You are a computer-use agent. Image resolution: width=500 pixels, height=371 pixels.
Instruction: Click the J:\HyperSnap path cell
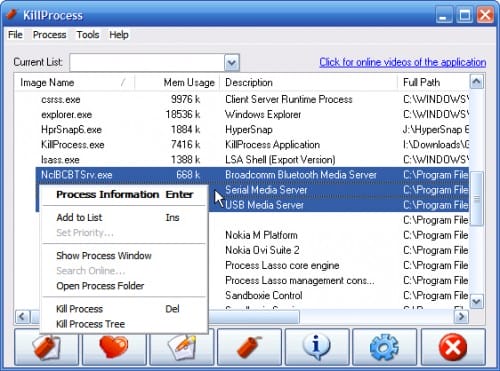[x=436, y=129]
